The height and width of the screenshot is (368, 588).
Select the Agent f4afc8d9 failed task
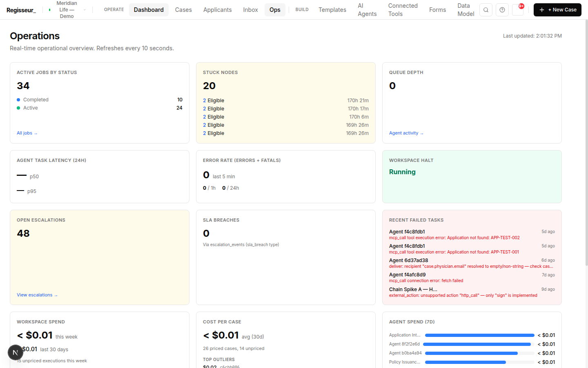[x=472, y=278]
